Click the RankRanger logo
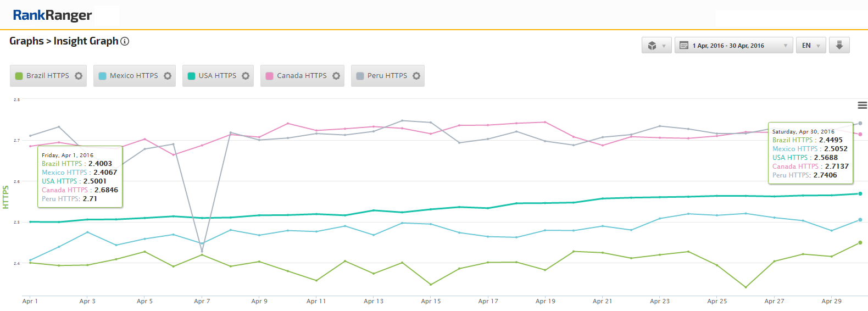Viewport: 868px width, 311px height. point(52,15)
